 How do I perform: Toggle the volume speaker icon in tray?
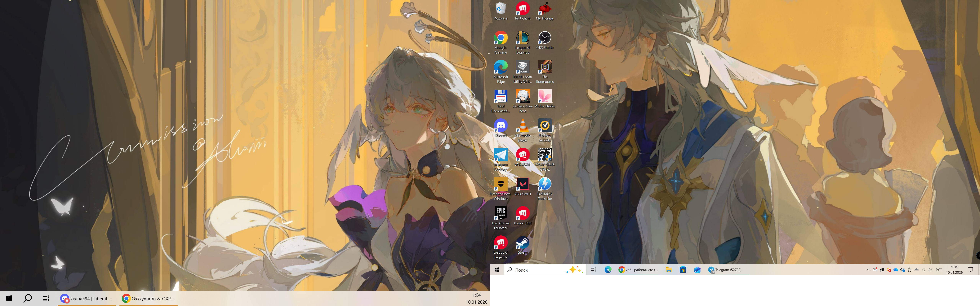coord(930,270)
